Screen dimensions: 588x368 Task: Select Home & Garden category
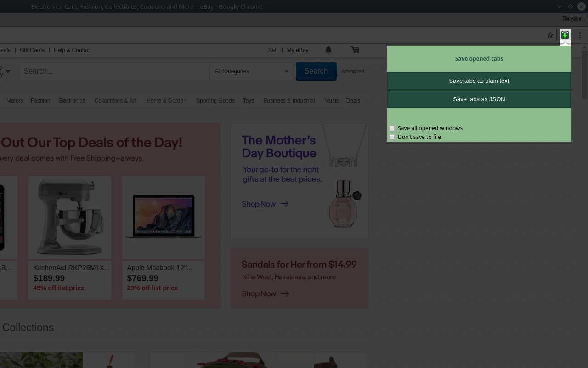pos(166,101)
